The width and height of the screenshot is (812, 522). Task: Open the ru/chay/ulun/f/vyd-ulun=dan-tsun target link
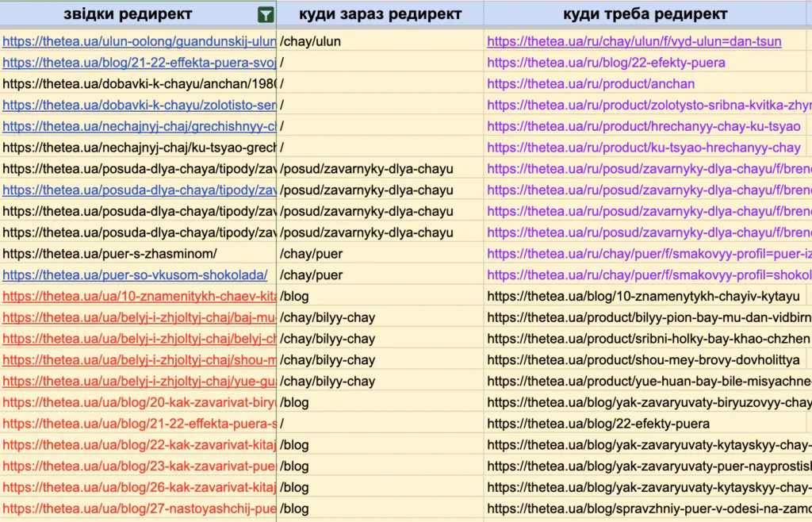tap(634, 41)
